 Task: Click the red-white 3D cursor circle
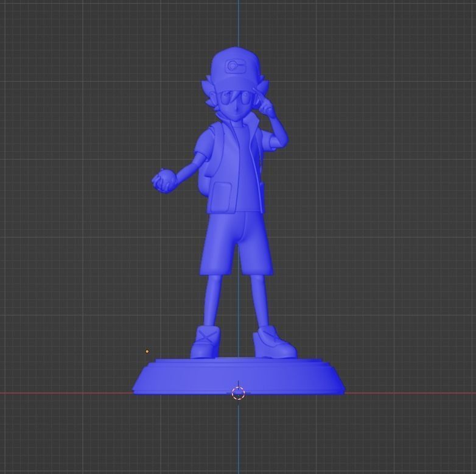(238, 393)
